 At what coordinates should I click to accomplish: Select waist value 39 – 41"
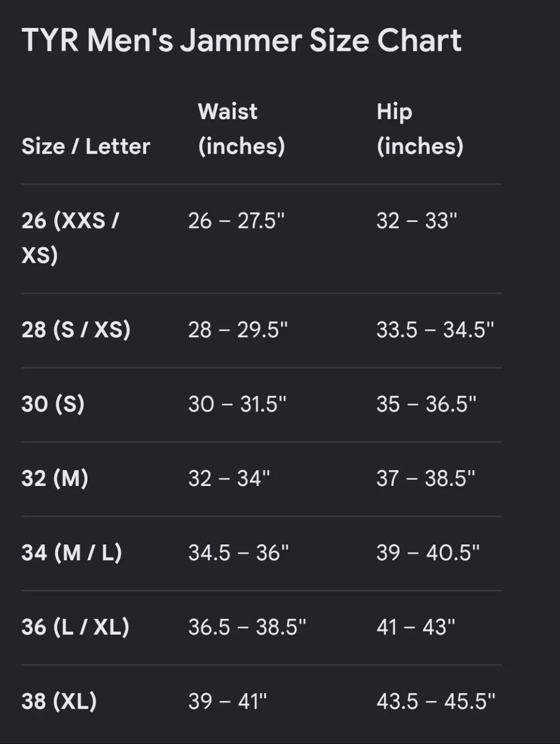[227, 701]
